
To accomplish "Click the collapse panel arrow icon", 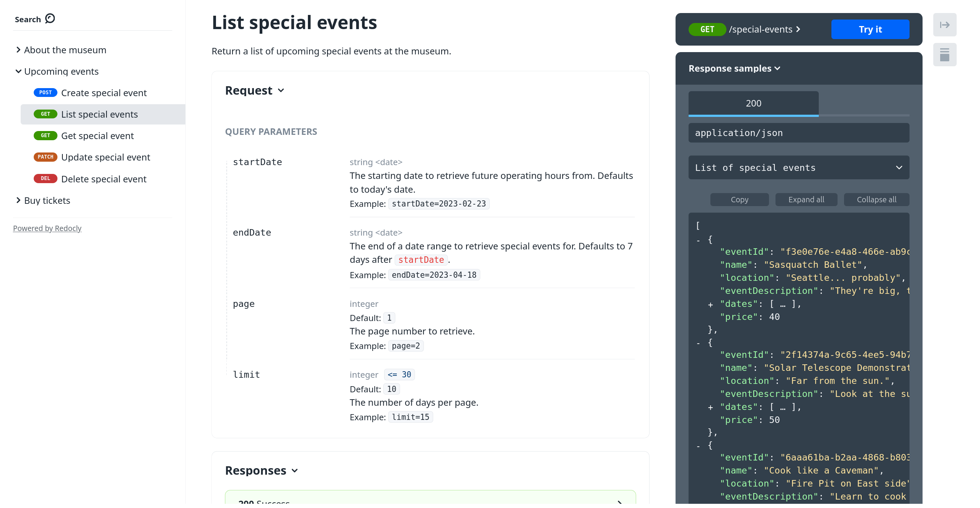I will click(944, 25).
